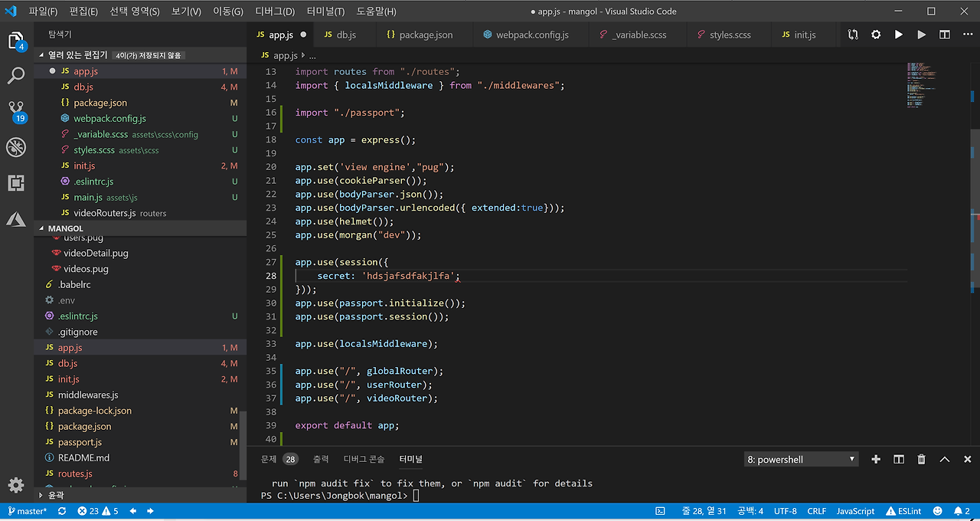This screenshot has height=521, width=980.
Task: Open the 터미널(T) menu in menu bar
Action: pyautogui.click(x=327, y=11)
